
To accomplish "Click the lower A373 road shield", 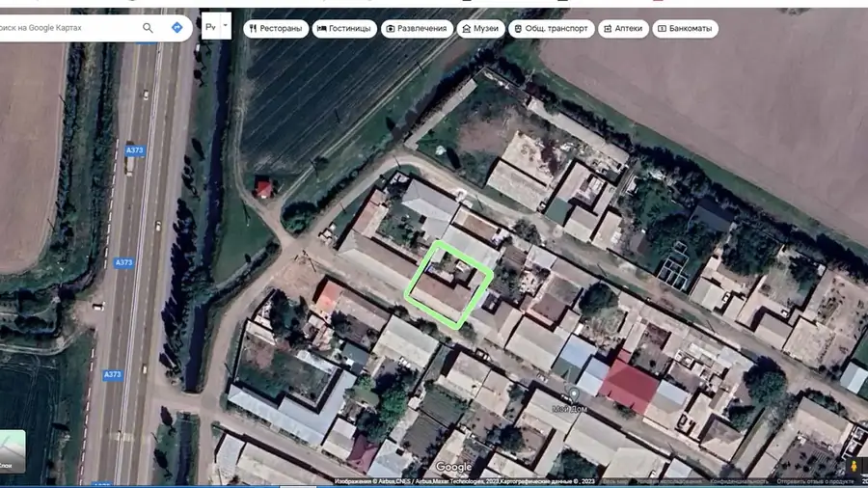I will 113,374.
